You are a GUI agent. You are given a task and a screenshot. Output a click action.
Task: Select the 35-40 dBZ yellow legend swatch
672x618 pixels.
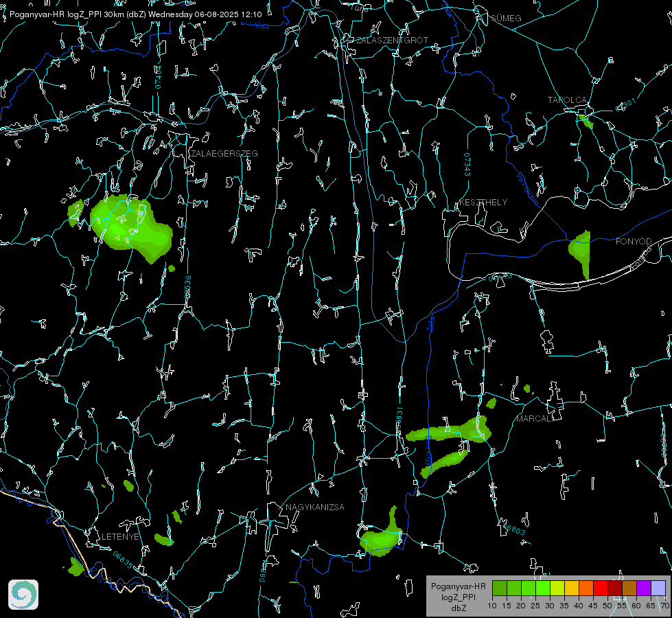tap(572, 588)
